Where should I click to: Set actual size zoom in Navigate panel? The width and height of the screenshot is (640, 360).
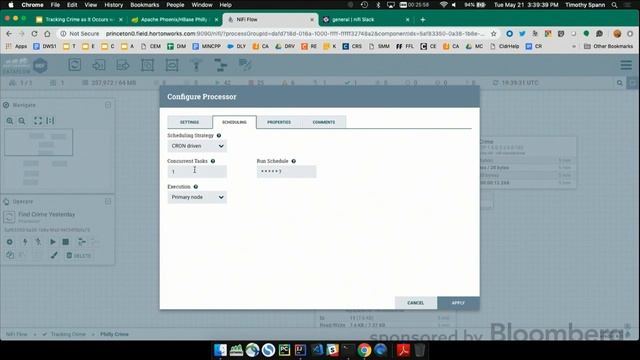[50, 121]
